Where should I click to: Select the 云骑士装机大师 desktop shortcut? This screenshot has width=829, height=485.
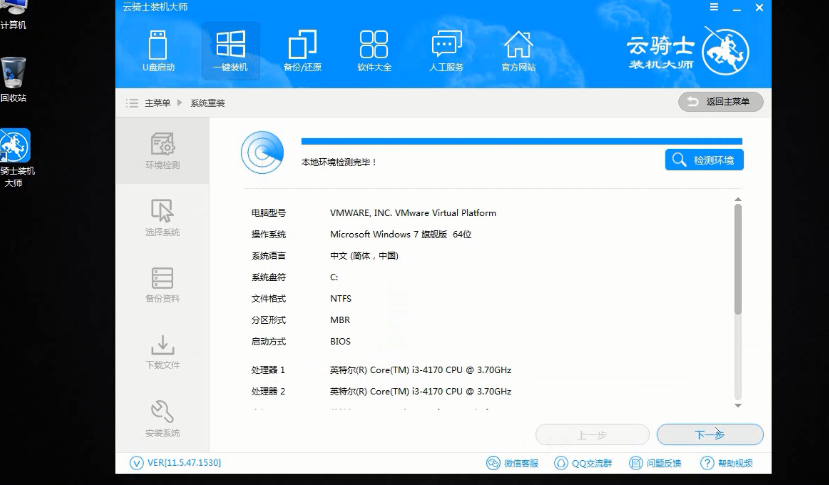(16, 158)
